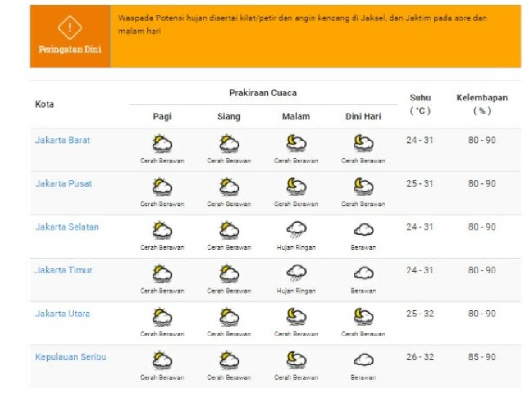Click Jakarta Selatan Malam rain icon
532x399 pixels.
point(296,230)
